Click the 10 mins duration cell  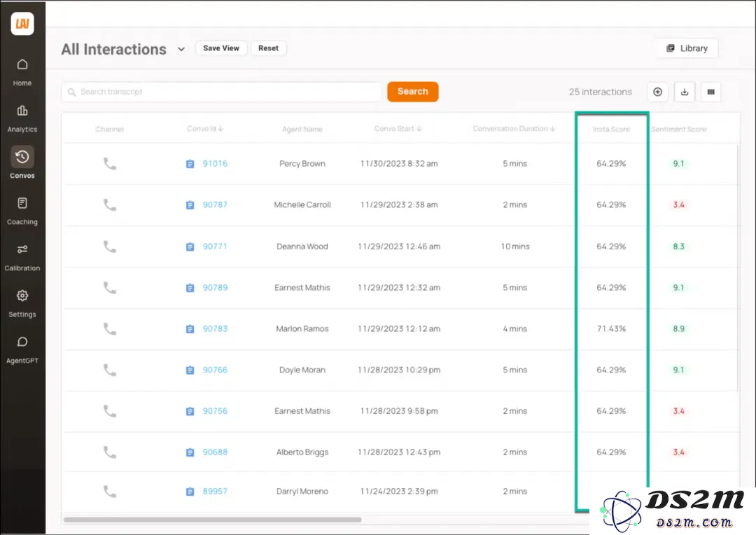(x=515, y=246)
